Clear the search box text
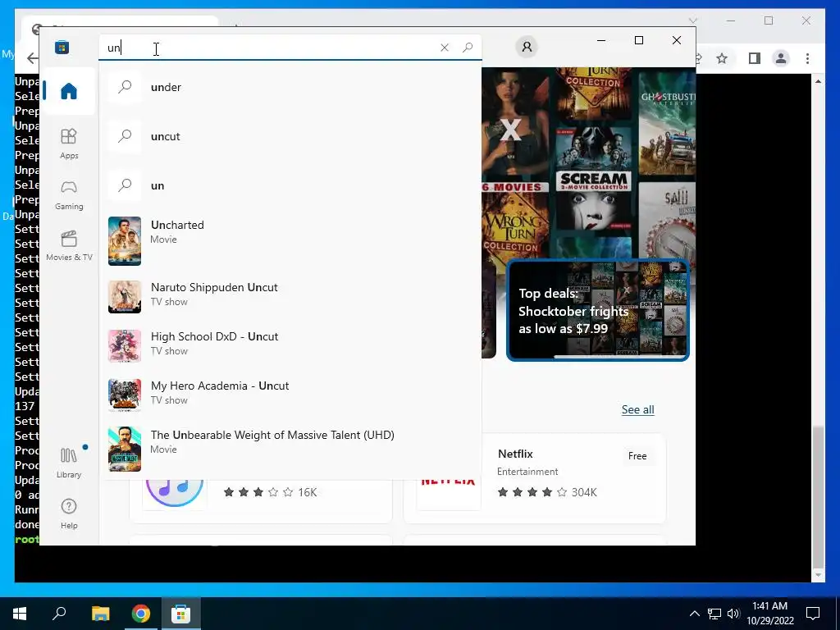Screen dimensions: 840x630 [444, 48]
